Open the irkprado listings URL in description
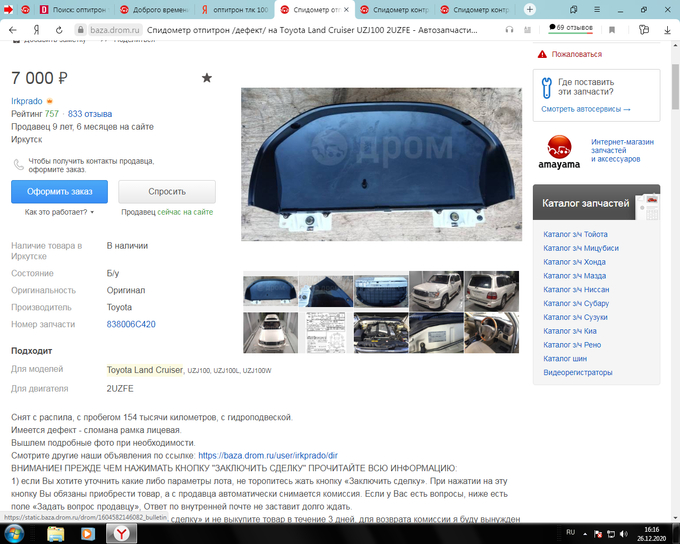 268,456
